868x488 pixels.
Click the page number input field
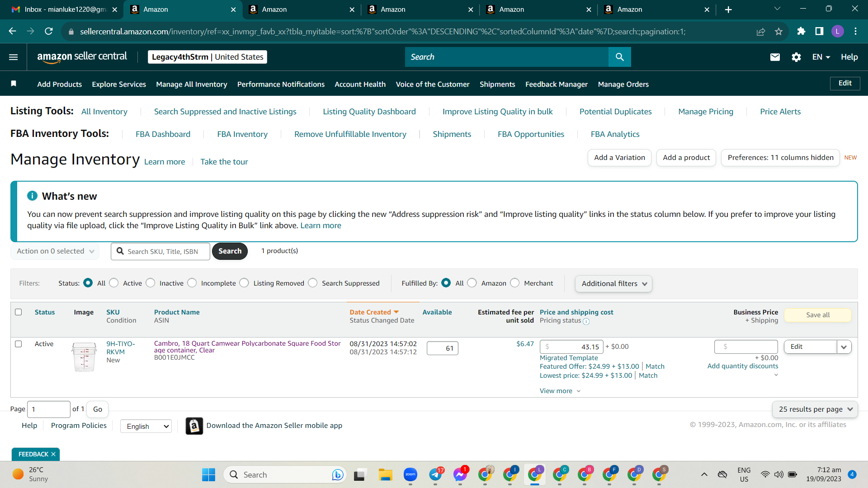click(x=49, y=409)
